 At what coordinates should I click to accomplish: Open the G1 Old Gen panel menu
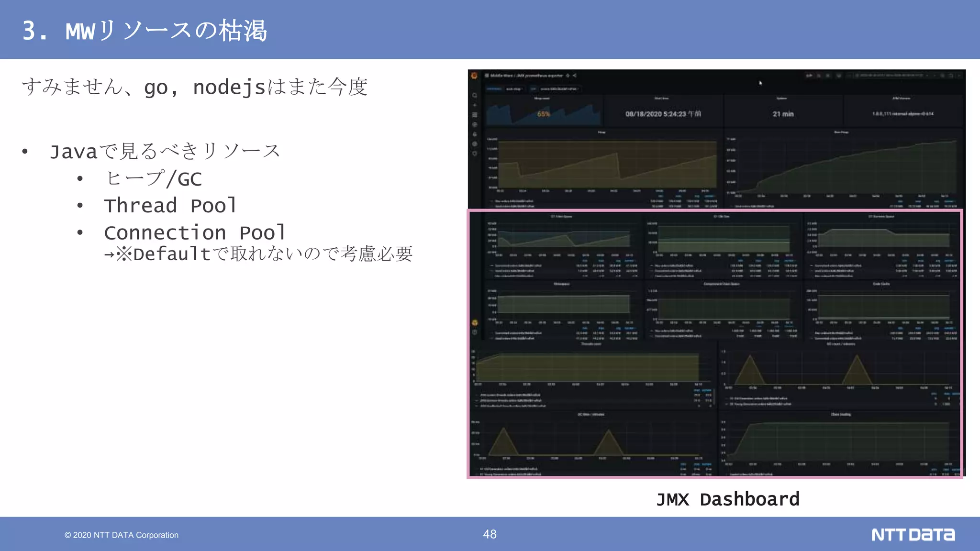pos(722,216)
